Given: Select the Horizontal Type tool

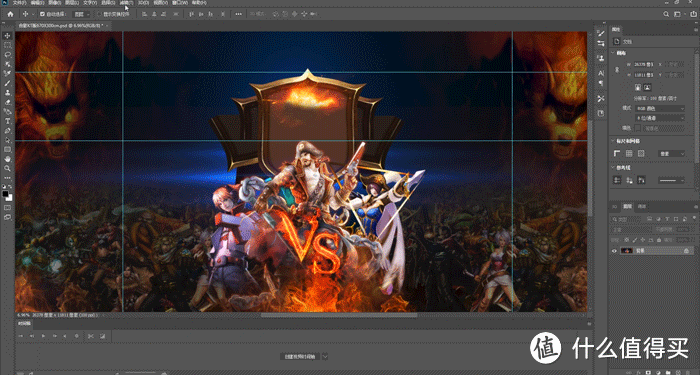Looking at the screenshot, I should pyautogui.click(x=7, y=121).
